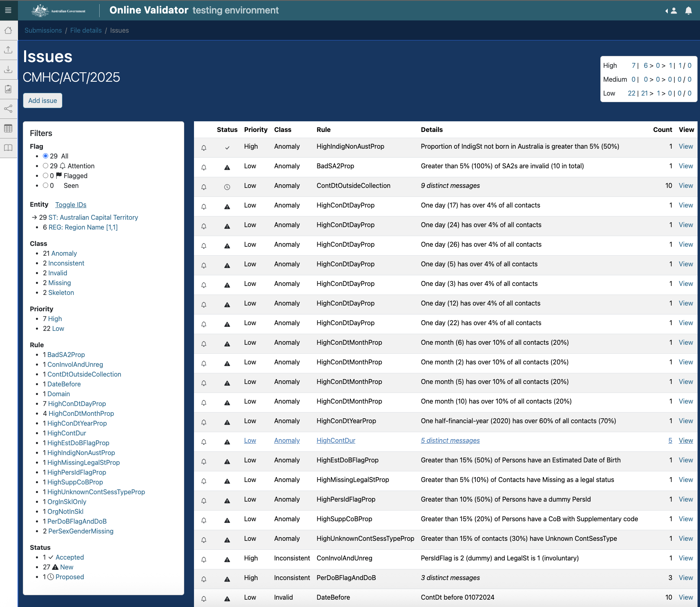Click bell icon on BadSA2Prop row
Screen dimensions: 700x607
coord(204,167)
